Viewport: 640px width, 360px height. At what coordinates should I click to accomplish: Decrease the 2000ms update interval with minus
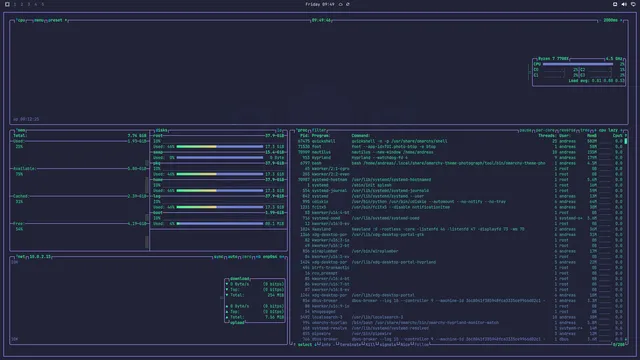(600, 20)
